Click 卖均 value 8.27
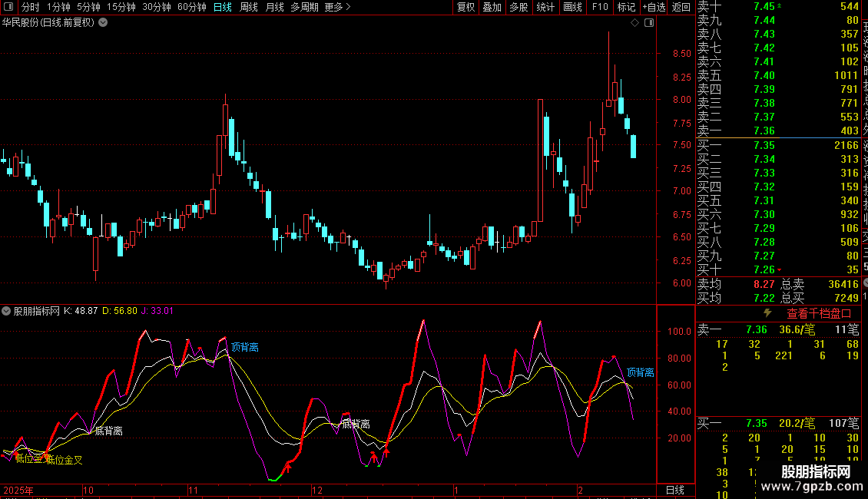The image size is (868, 499). click(x=764, y=284)
